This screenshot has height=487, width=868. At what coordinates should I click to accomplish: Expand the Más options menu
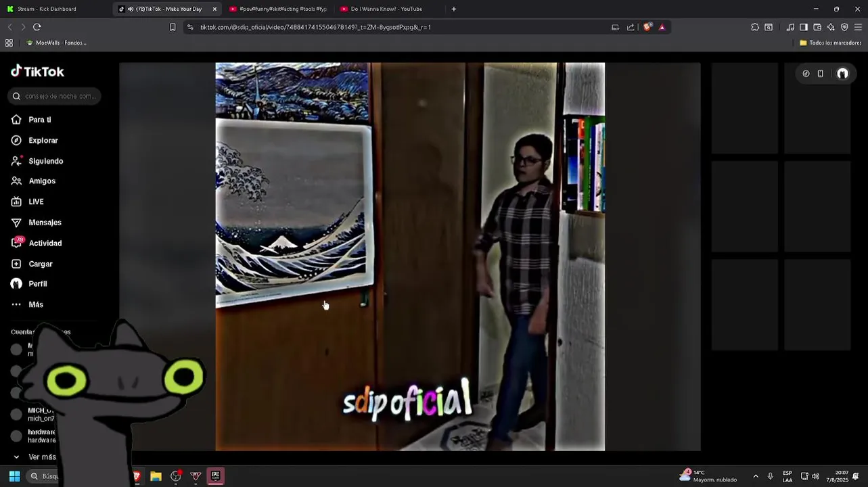[27, 304]
